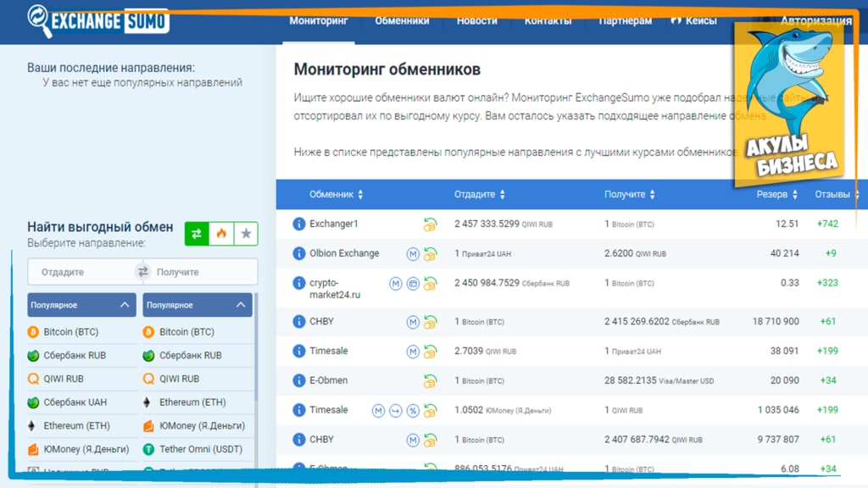Select ЮMoney (Я.Деньги) in receive list
868x488 pixels.
194,425
